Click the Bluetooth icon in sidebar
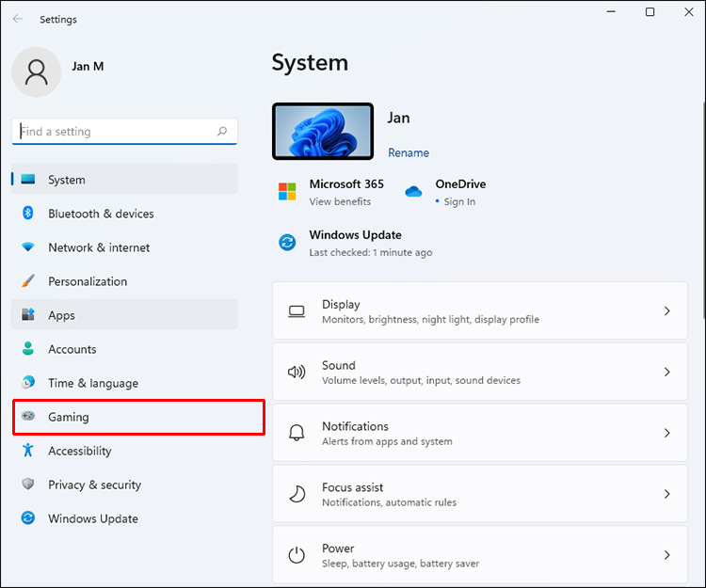Viewport: 706px width, 588px height. 28,213
